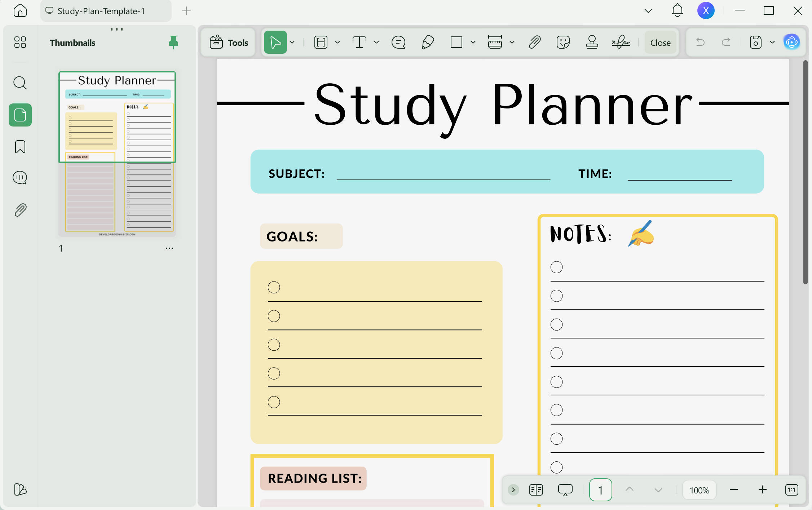Screen dimensions: 812x510
Task: Open the Comments panel in the sidebar
Action: click(x=20, y=178)
